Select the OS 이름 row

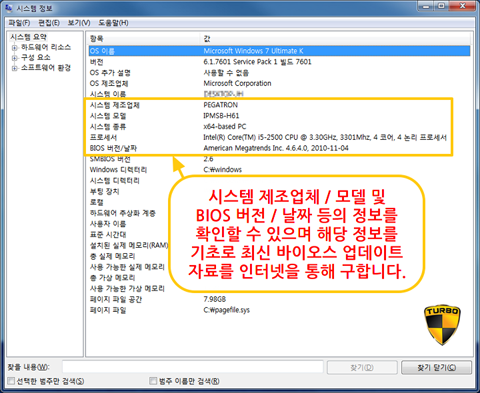tap(279, 51)
